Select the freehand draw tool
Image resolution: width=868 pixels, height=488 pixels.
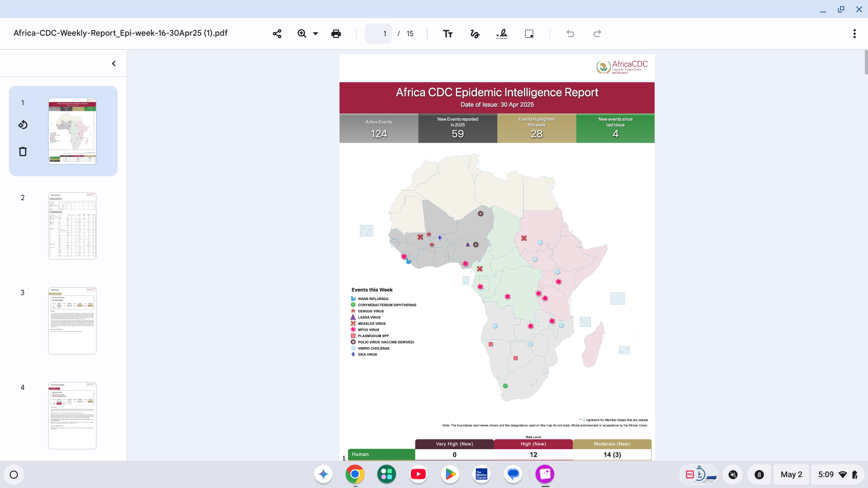[x=475, y=34]
